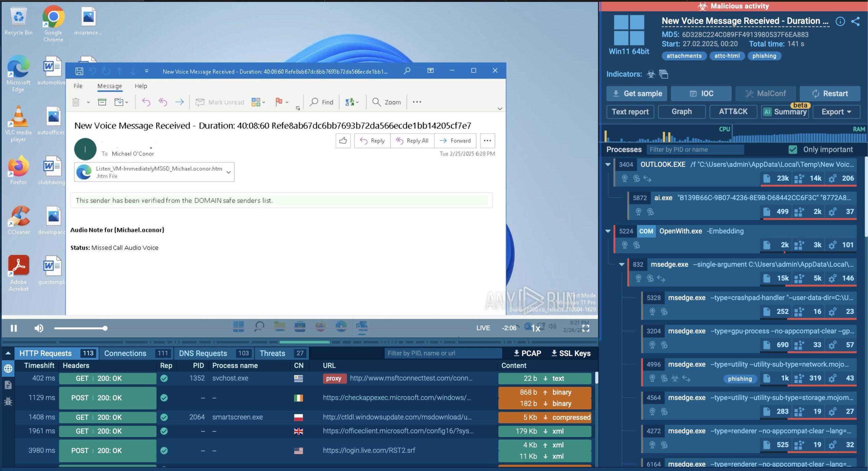Click the Reply All arrow icon in ribbon
The image size is (868, 471).
pyautogui.click(x=163, y=102)
